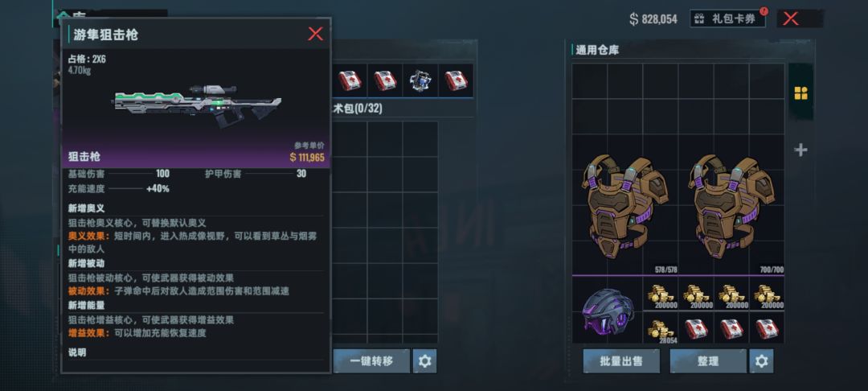The width and height of the screenshot is (868, 391).
Task: Close the 游隼狙击枪 detail popup
Action: 316,34
